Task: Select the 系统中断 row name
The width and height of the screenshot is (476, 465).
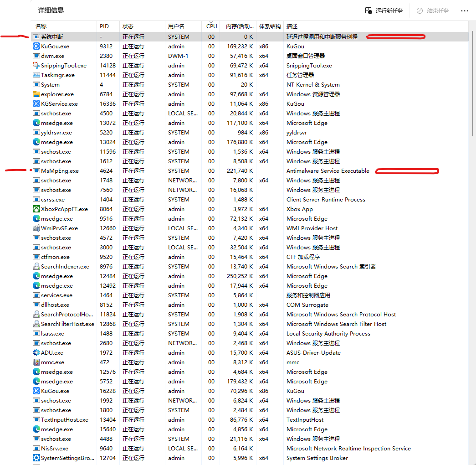Action: (52, 37)
